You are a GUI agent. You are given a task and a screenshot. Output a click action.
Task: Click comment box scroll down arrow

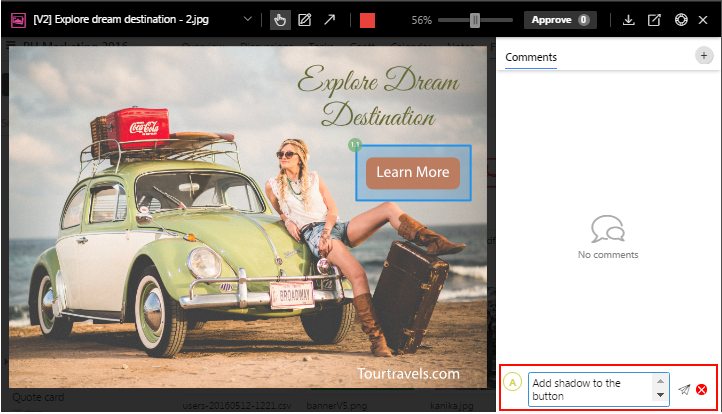coord(660,395)
